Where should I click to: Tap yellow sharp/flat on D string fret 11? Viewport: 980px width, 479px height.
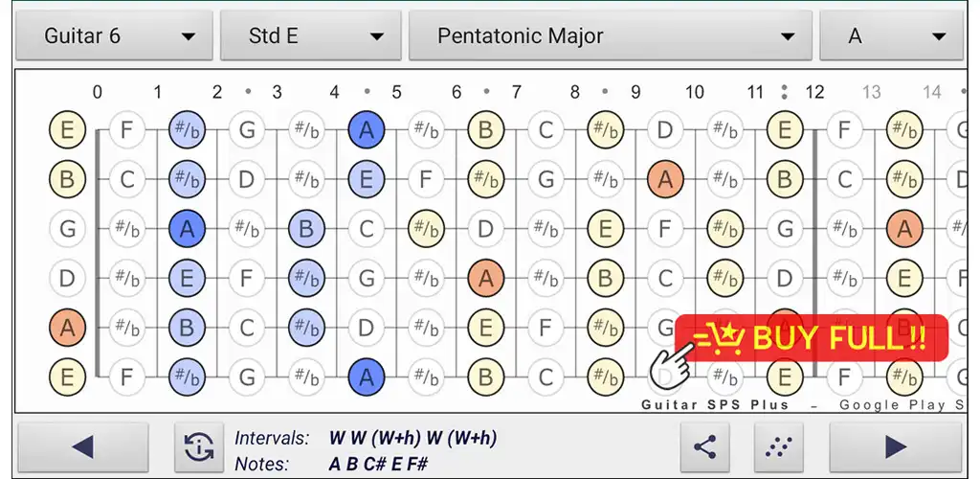pos(725,278)
